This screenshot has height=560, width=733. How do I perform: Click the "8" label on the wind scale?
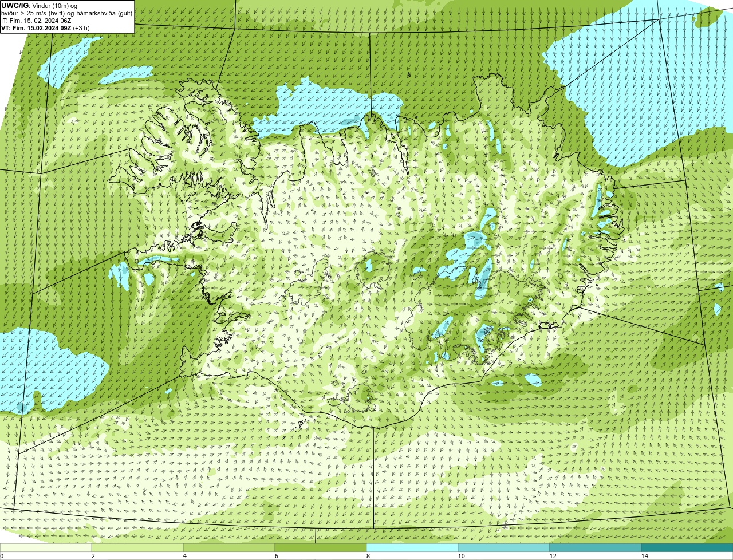(368, 556)
